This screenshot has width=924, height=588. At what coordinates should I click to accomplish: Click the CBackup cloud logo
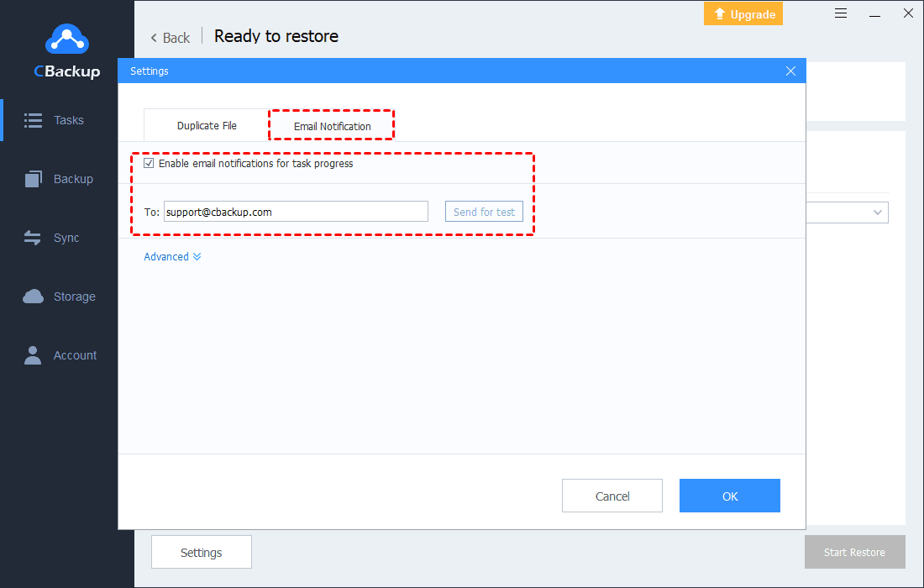(66, 39)
